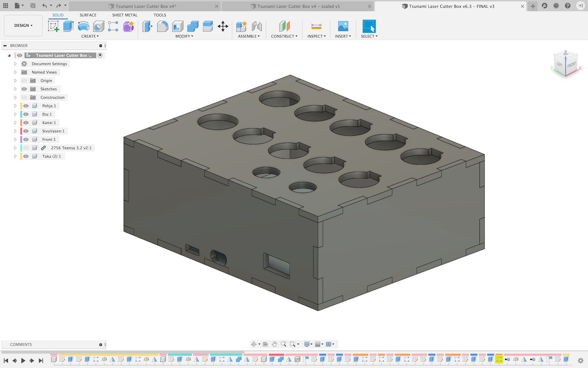Click the save icon in title bar
Viewport: 588px width, 368px height.
click(33, 5)
